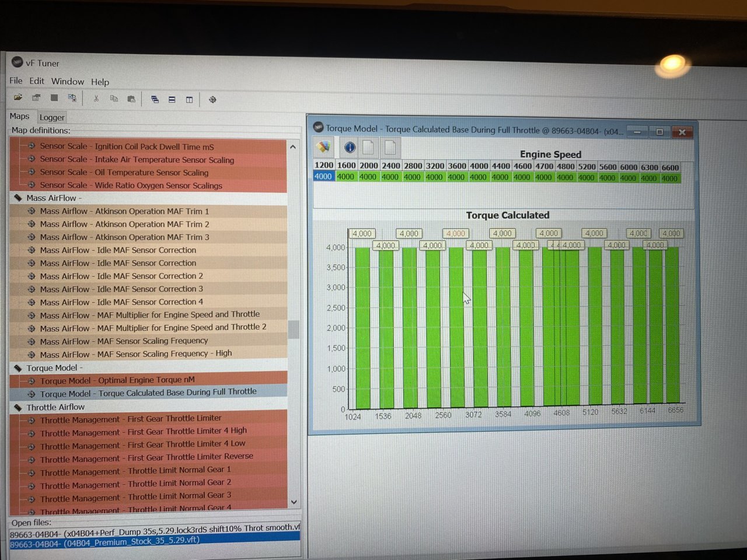Click the vF icon in Torque Model title bar

click(318, 127)
